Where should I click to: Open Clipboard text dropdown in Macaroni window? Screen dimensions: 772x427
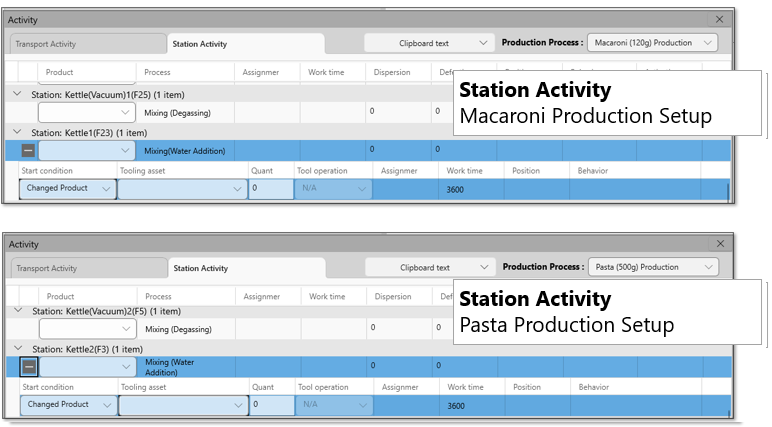pyautogui.click(x=429, y=43)
